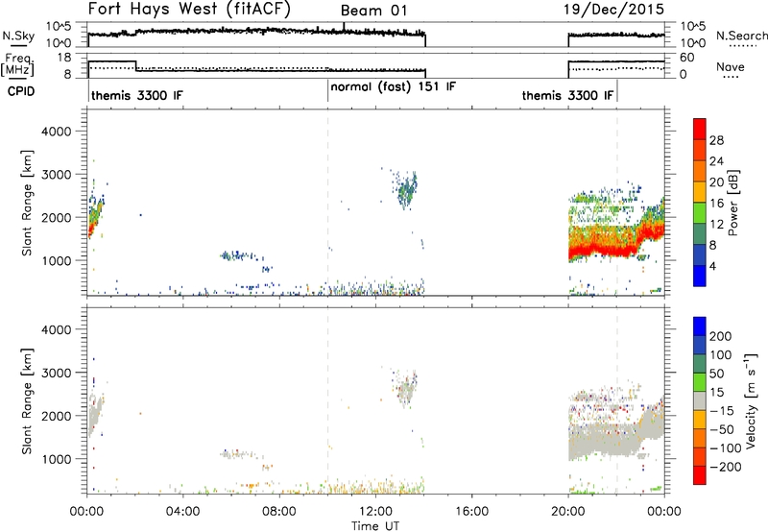The image size is (768, 532).
Task: Click the "Time UT" axis title
Action: click(x=375, y=526)
